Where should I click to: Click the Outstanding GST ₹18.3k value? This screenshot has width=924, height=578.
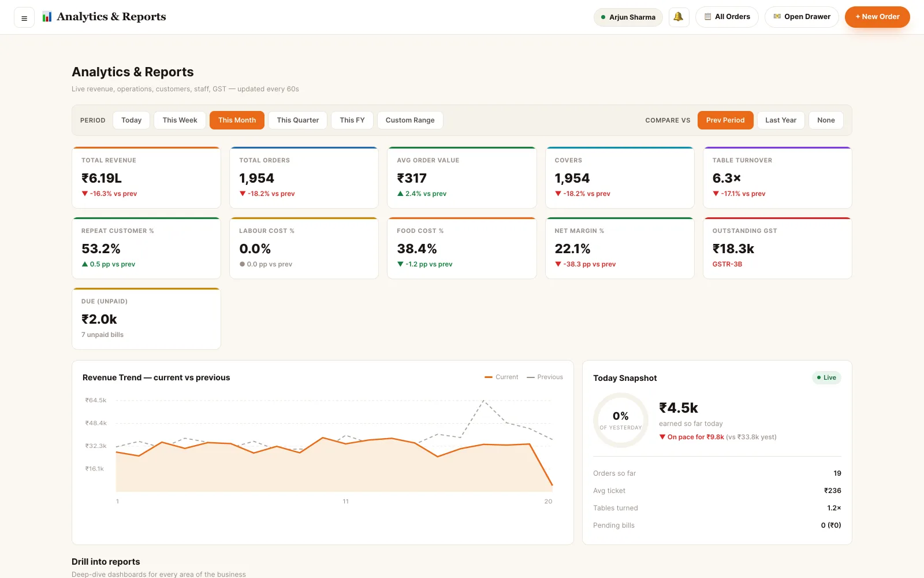coord(733,249)
